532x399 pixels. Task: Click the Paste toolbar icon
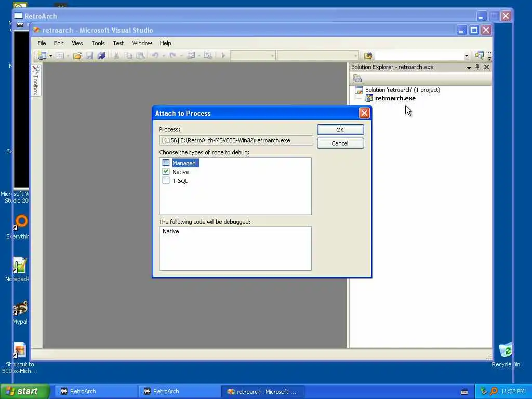pos(140,56)
